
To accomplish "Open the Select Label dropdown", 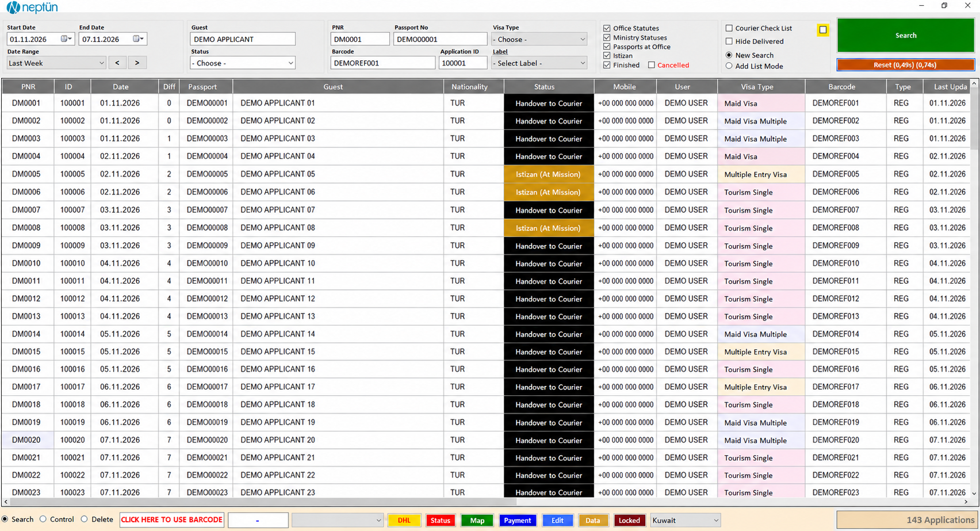I will [539, 63].
